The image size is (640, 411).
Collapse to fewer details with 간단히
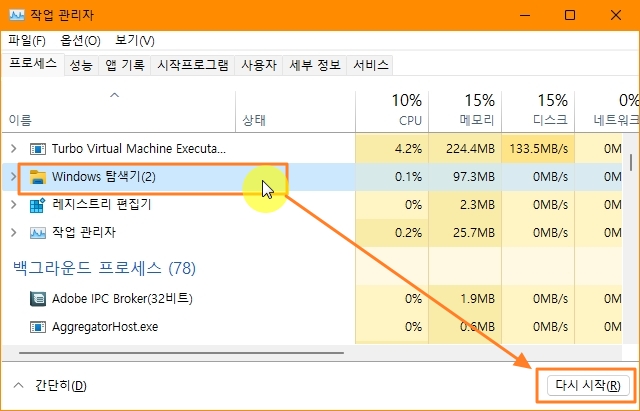pyautogui.click(x=50, y=386)
